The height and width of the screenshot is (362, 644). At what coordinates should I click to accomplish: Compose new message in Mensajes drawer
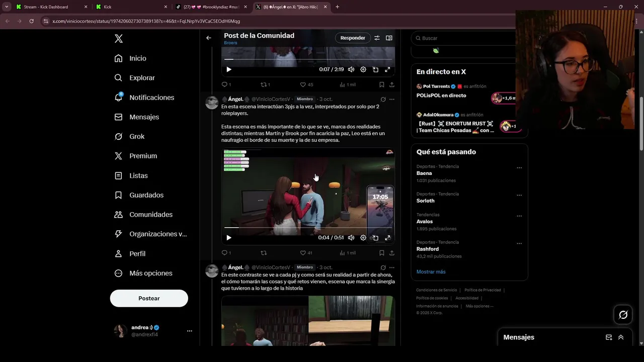(609, 337)
